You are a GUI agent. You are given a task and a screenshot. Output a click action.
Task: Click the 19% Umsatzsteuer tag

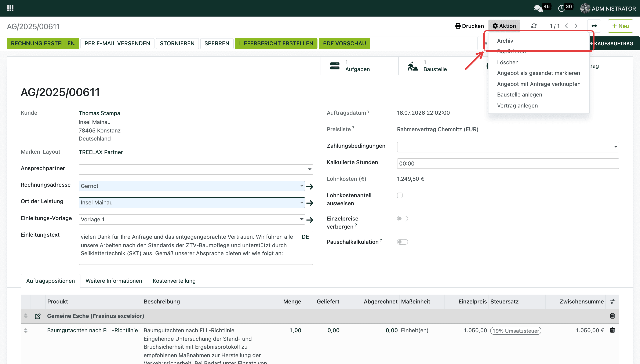coord(516,331)
